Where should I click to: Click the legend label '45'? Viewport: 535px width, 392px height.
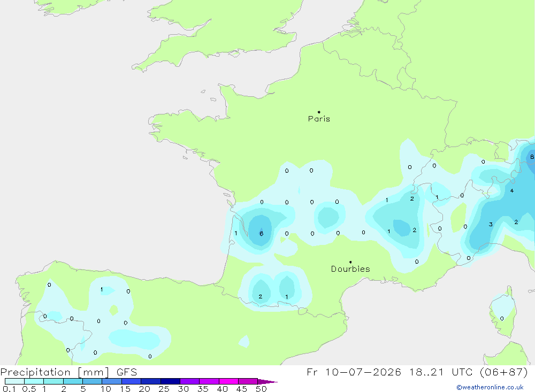pyautogui.click(x=242, y=389)
